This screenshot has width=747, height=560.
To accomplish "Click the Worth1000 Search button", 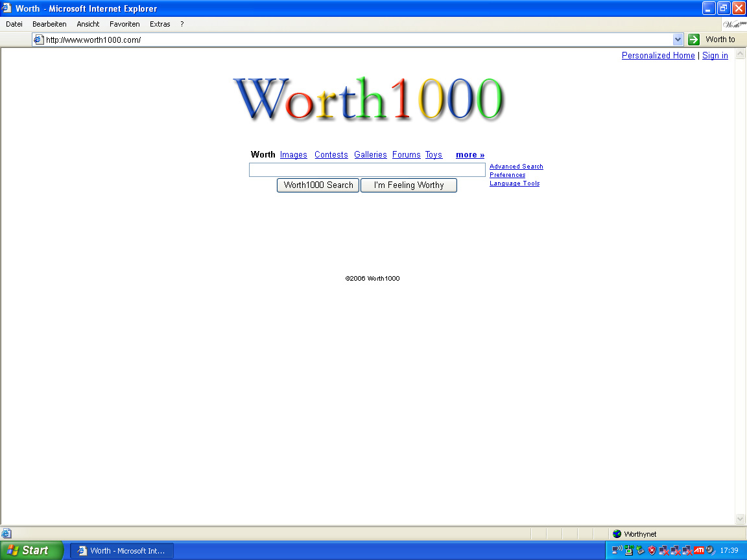I will click(x=318, y=185).
